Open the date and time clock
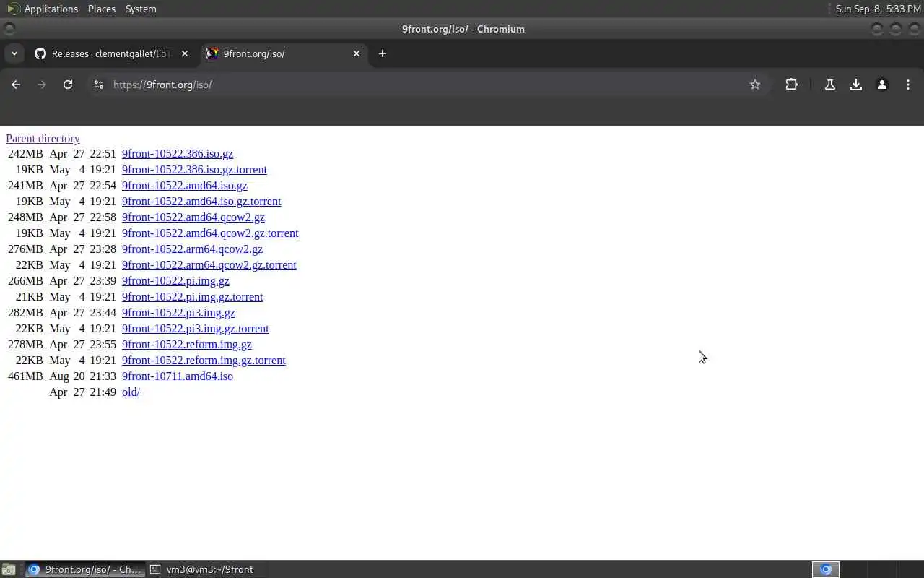Viewport: 924px width, 578px height. click(x=878, y=9)
